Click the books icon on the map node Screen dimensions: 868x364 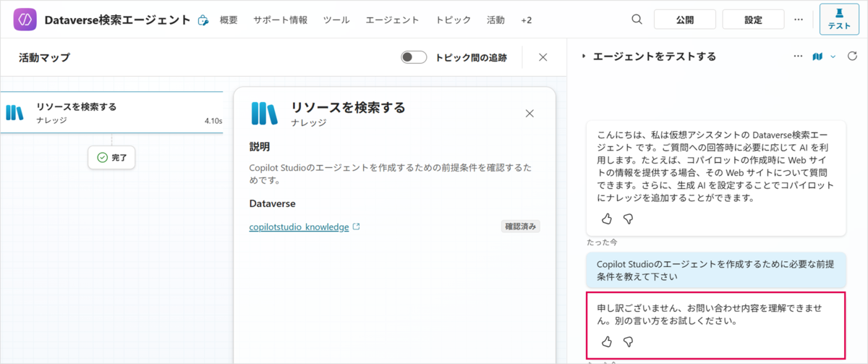pyautogui.click(x=15, y=112)
